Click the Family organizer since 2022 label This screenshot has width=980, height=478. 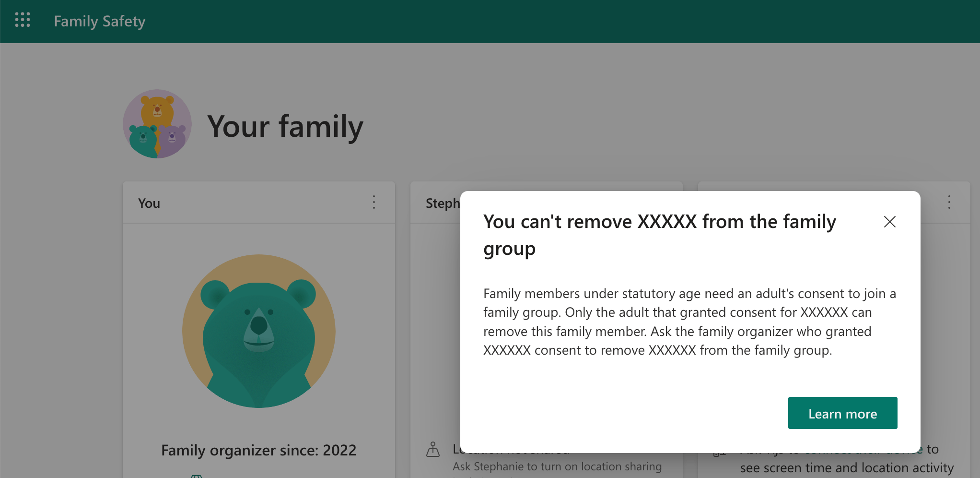pyautogui.click(x=258, y=450)
